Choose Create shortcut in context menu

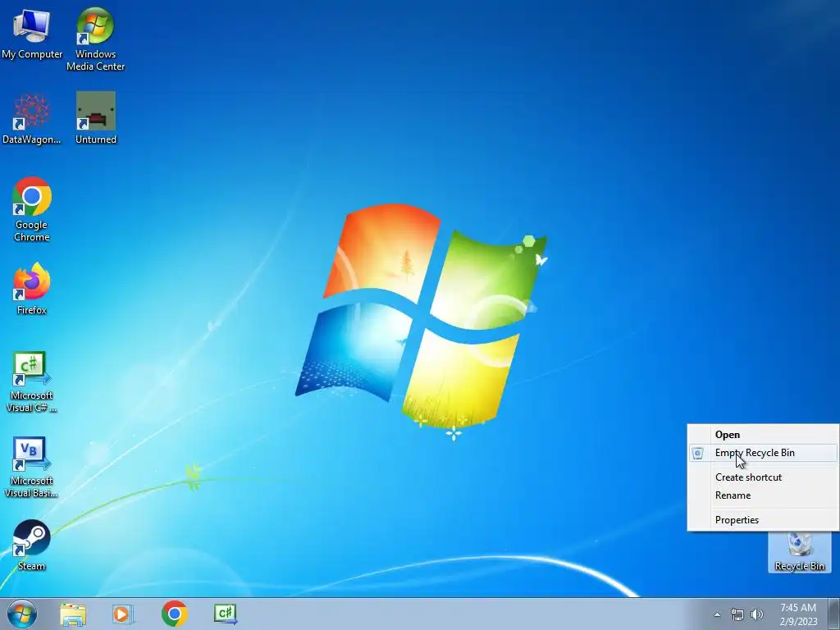coord(763,477)
